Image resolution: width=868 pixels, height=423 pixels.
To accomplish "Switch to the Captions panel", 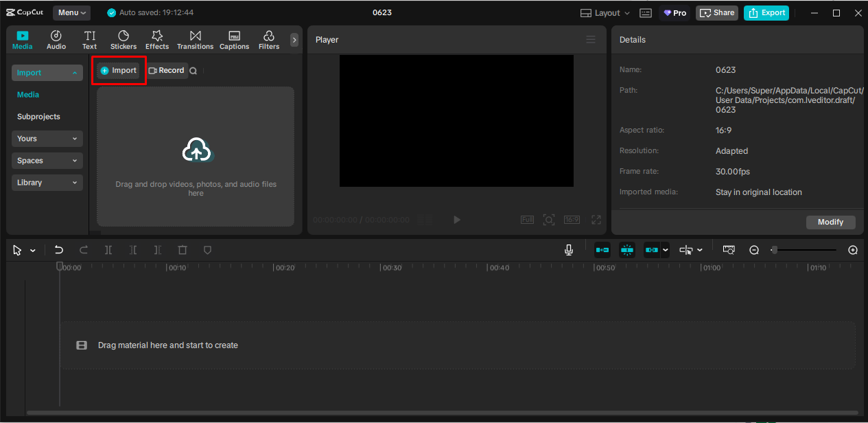I will (x=234, y=38).
